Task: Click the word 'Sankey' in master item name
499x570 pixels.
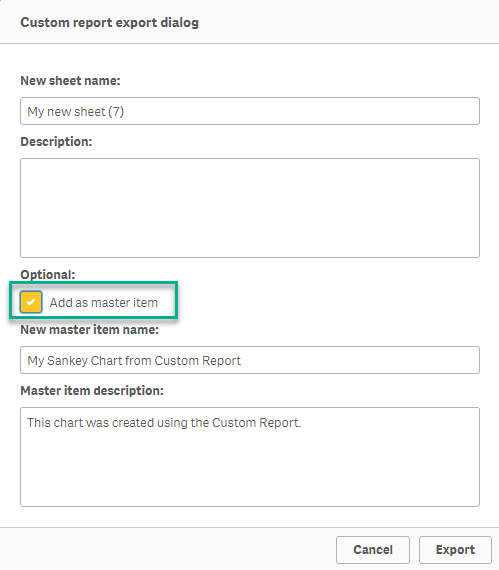Action: coord(68,361)
